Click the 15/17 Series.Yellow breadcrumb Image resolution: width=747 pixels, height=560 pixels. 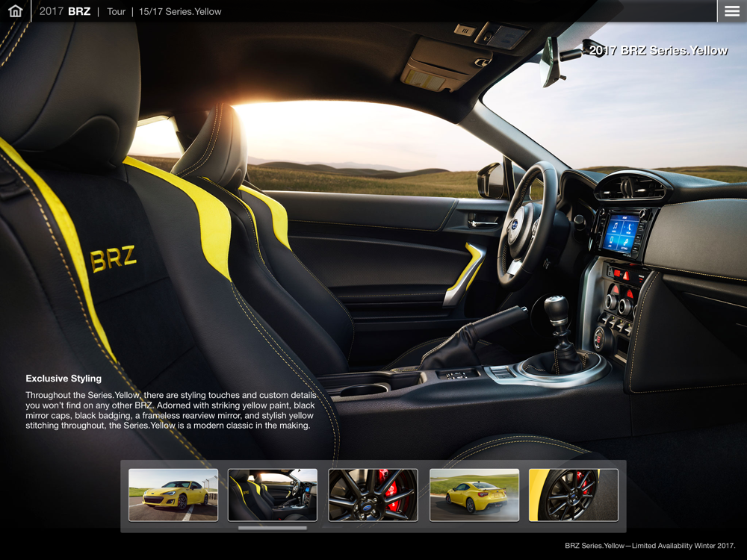[x=180, y=11]
